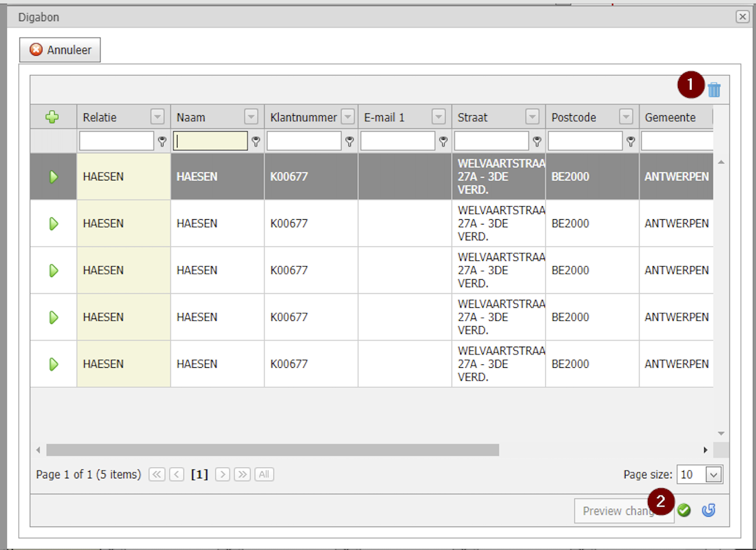756x550 pixels.
Task: Show all records with the All pager button
Action: (x=263, y=474)
